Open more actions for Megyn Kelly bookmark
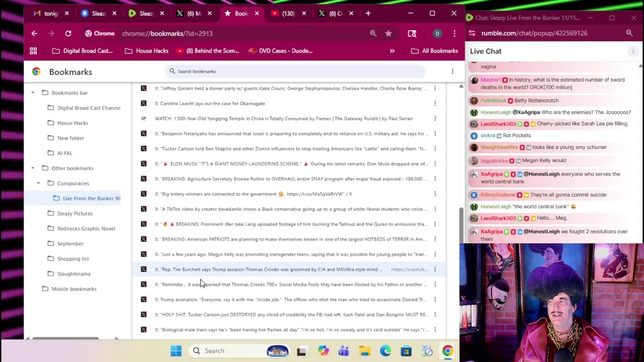Screen dimensions: 644x362 [435, 254]
